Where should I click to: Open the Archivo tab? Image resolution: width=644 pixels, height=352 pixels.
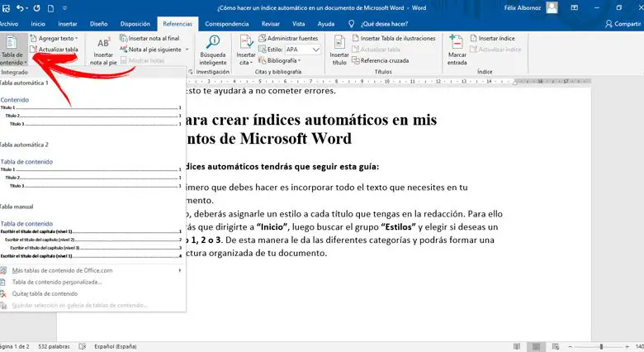[8, 24]
